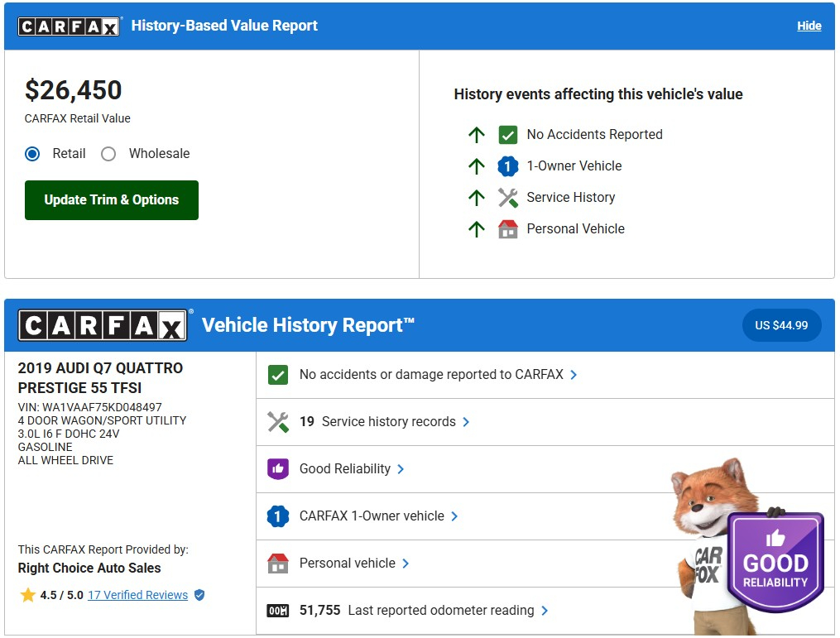This screenshot has height=638, width=840.
Task: Hide the History-Based Value Report
Action: click(809, 26)
